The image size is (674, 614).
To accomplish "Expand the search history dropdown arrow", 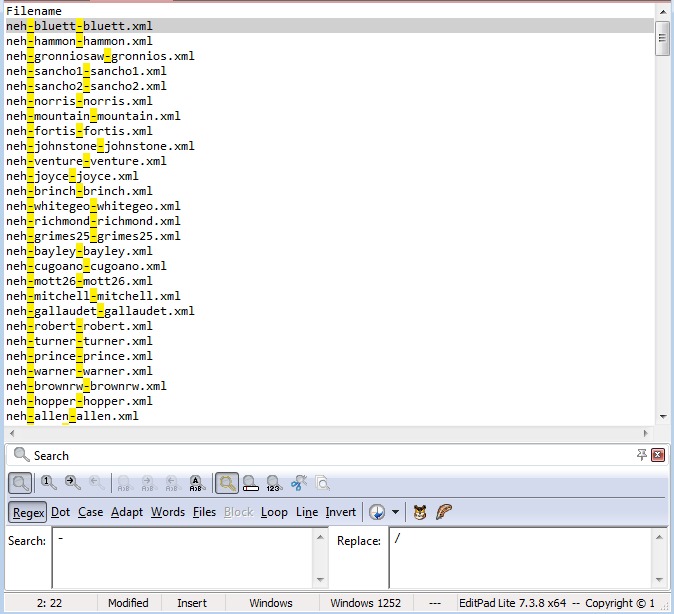I will pyautogui.click(x=395, y=512).
